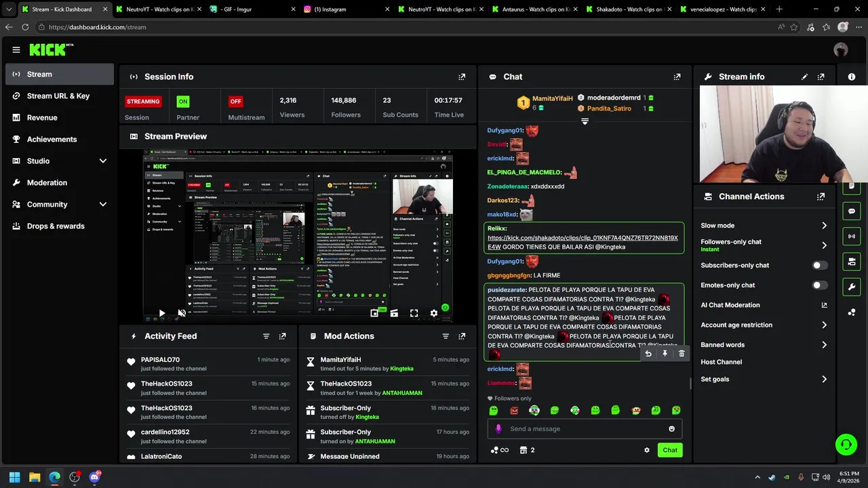Collapse the pinned leaderboard chevron in chat

click(585, 121)
